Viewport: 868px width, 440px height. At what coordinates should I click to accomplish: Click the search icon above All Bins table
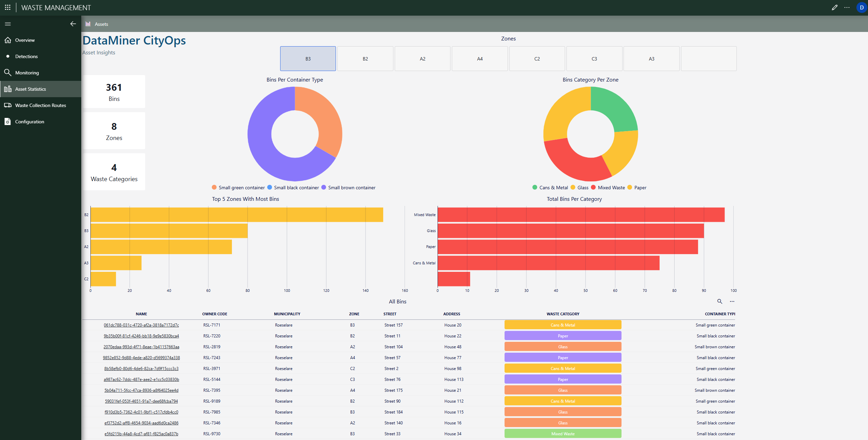(x=719, y=301)
